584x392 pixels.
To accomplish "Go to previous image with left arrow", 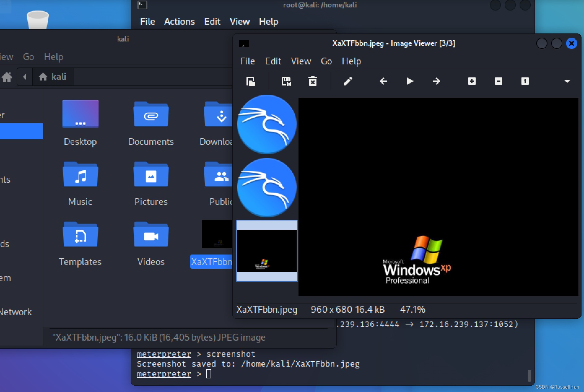I will click(x=383, y=81).
